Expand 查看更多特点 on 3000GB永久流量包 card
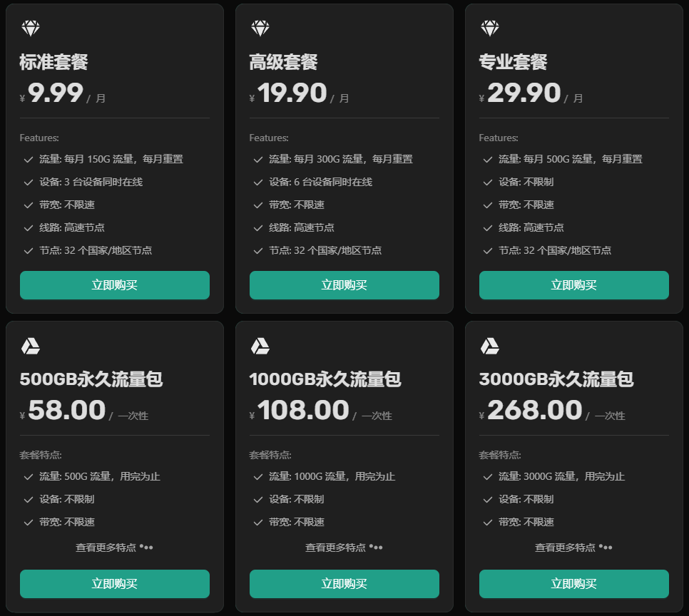 [x=573, y=548]
